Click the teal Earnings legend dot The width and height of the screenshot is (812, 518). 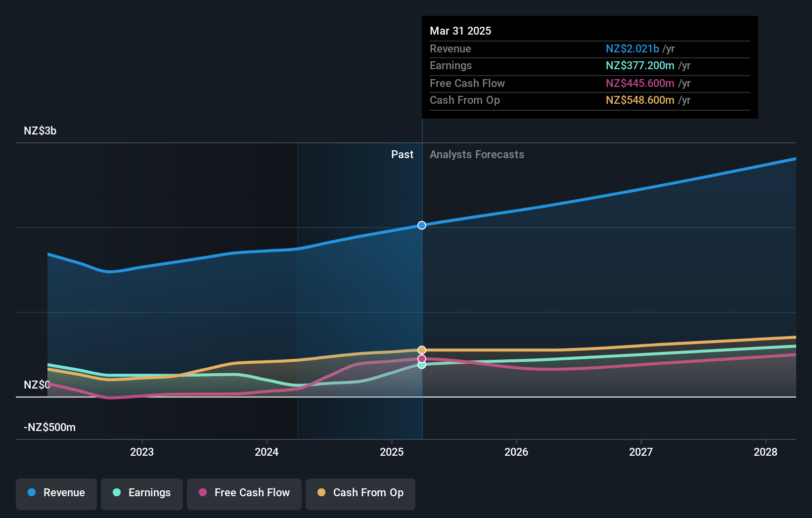pyautogui.click(x=116, y=493)
